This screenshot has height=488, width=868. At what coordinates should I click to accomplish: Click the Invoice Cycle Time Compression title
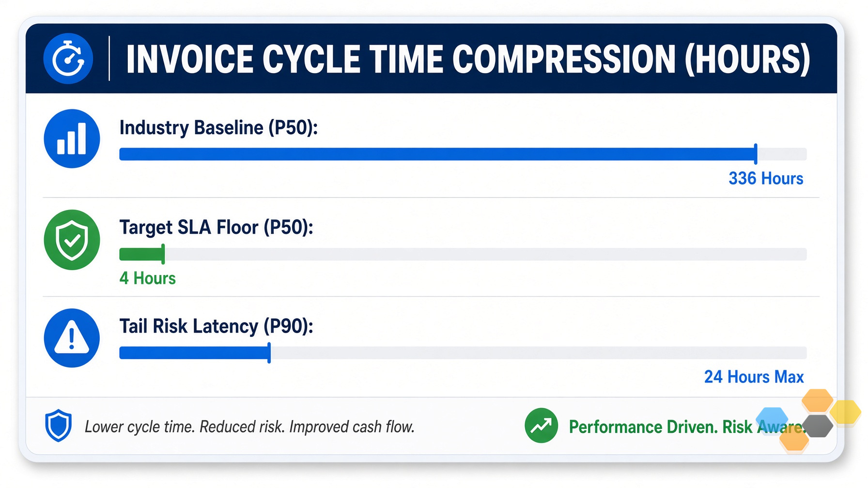(x=468, y=59)
